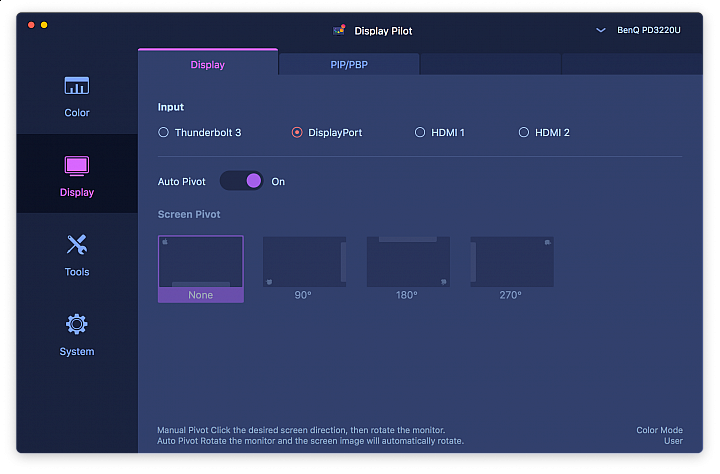The height and width of the screenshot is (474, 720).
Task: Click the Auto Pivot Rotate instruction text
Action: click(x=310, y=441)
